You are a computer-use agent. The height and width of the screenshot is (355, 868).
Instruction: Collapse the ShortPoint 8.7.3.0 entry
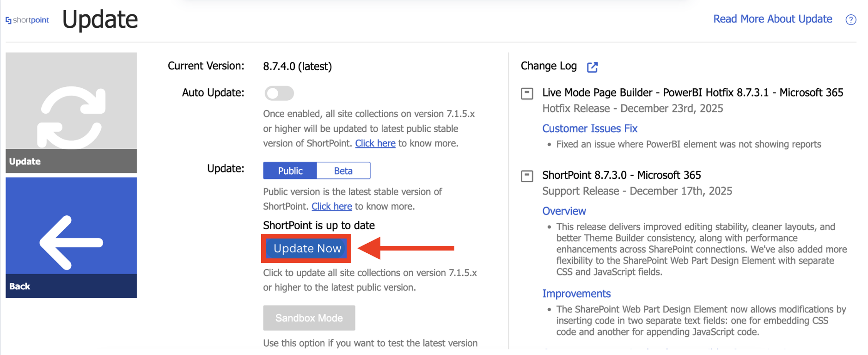pyautogui.click(x=527, y=176)
